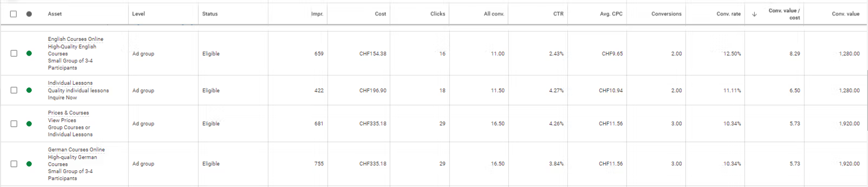Click sort arrow beside Conv. value / cost

[754, 14]
